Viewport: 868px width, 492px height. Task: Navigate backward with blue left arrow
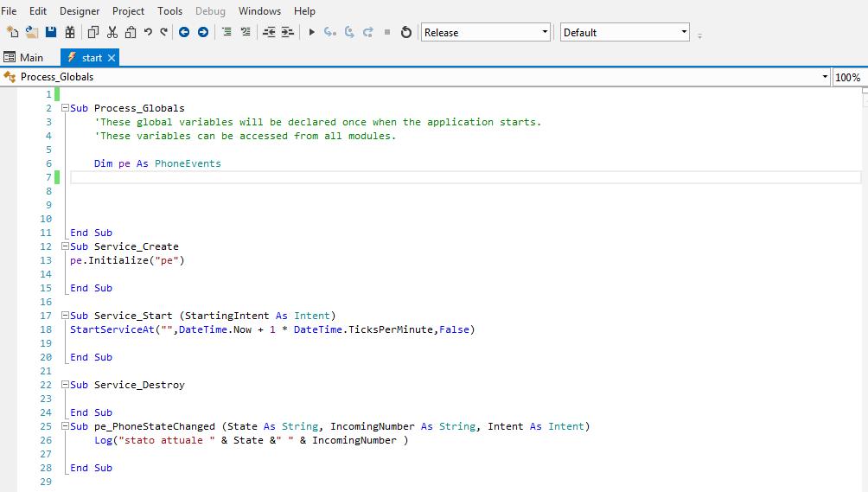click(x=184, y=32)
